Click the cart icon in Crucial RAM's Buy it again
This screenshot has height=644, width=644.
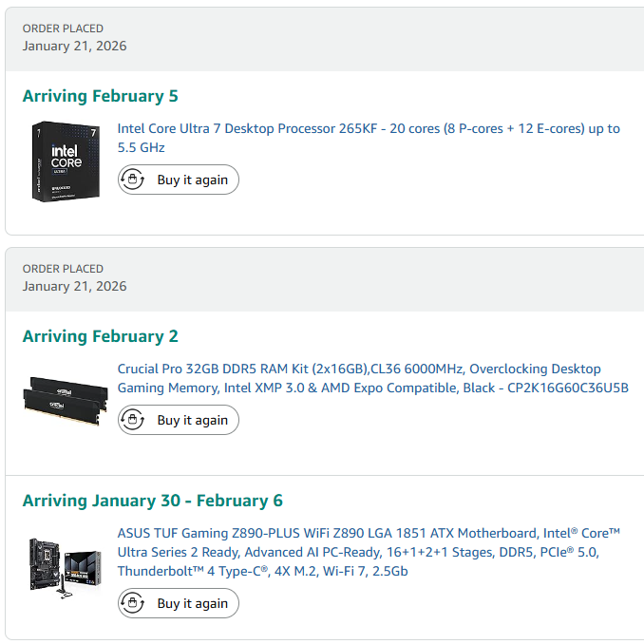pyautogui.click(x=134, y=420)
